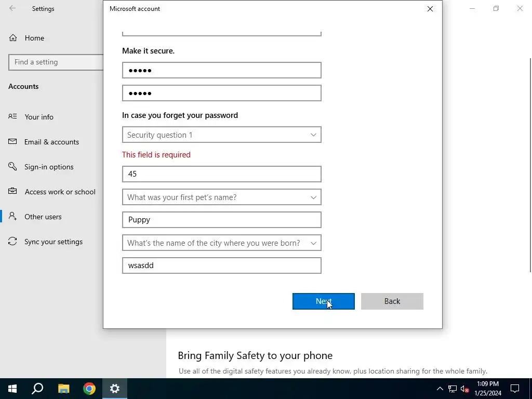The image size is (532, 399).
Task: Open the notification action center
Action: pyautogui.click(x=515, y=389)
